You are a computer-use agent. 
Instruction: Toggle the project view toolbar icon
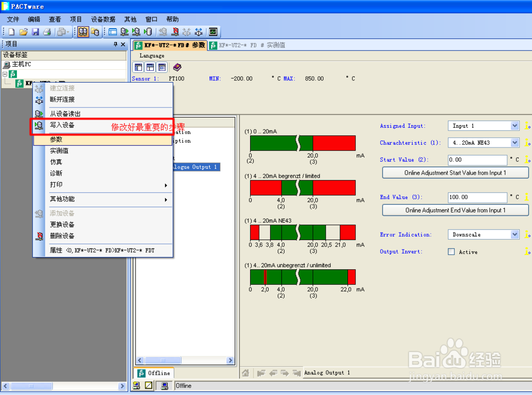(83, 32)
